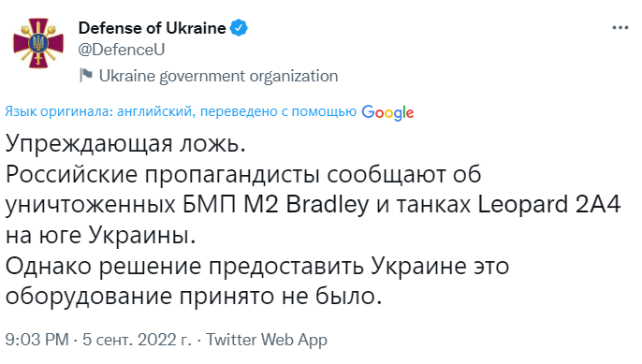Click the Упреждающая ложь opening line
Viewport: 642px width, 364px height.
(x=125, y=144)
